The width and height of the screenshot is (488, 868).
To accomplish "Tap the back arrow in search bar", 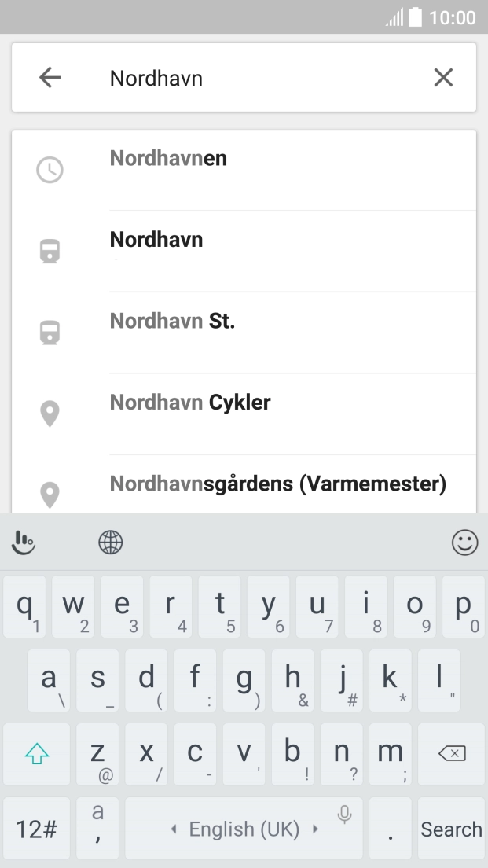I will [50, 78].
